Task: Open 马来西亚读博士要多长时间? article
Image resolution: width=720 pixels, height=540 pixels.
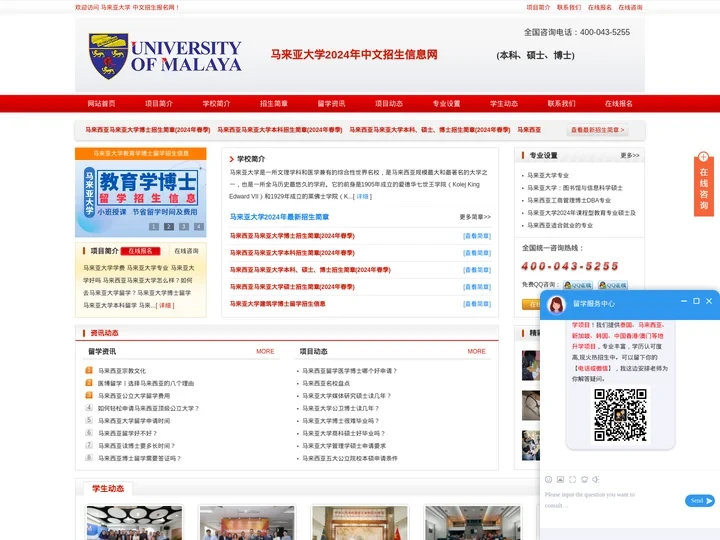Action: 136,446
